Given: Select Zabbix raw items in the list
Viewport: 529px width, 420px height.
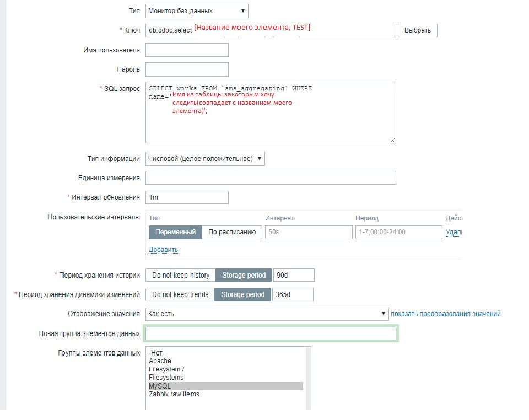Looking at the screenshot, I should [x=174, y=394].
